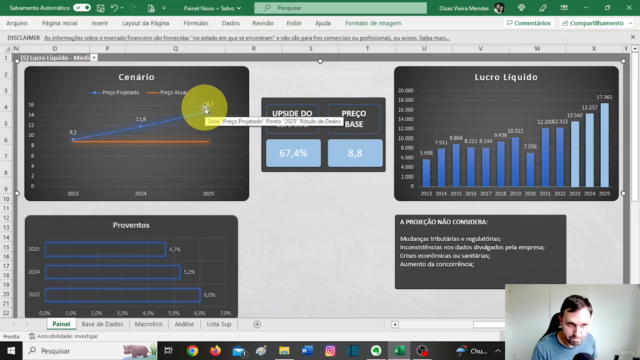Open the Fórmulas ribbon tab
The width and height of the screenshot is (640, 360).
(196, 23)
